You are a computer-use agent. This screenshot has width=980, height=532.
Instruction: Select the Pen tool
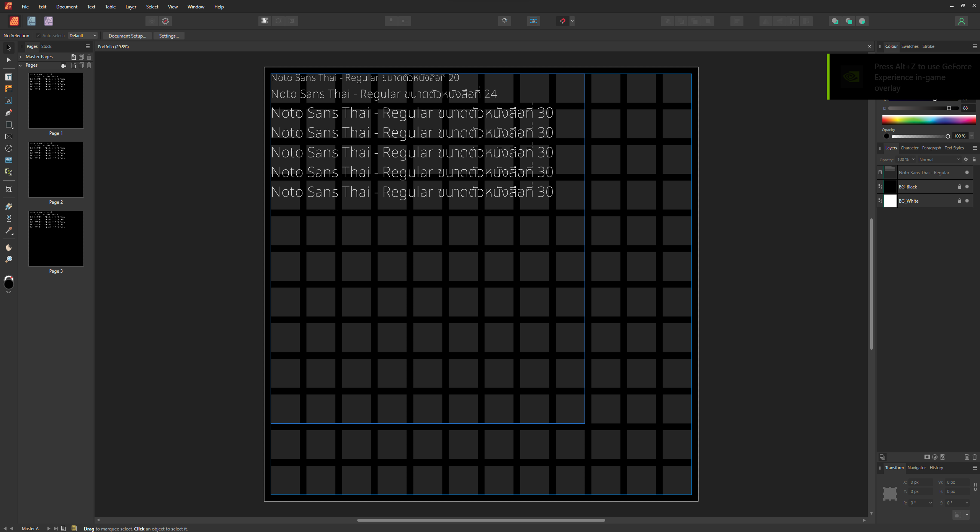[9, 113]
